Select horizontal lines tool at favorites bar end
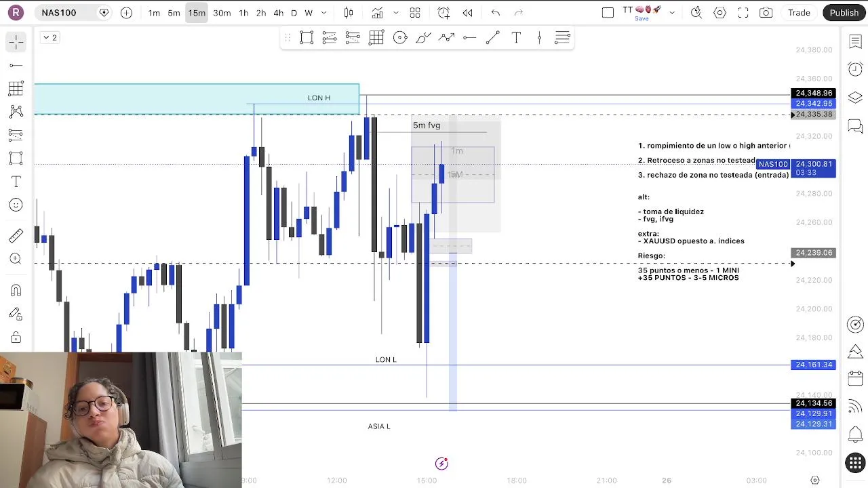Image resolution: width=868 pixels, height=488 pixels. pyautogui.click(x=562, y=38)
